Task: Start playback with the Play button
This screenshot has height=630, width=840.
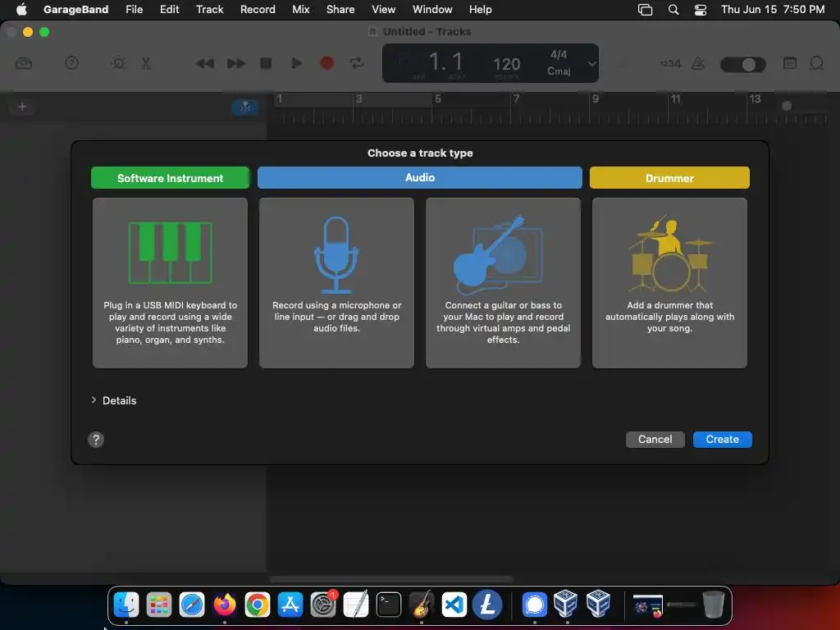Action: (x=296, y=63)
